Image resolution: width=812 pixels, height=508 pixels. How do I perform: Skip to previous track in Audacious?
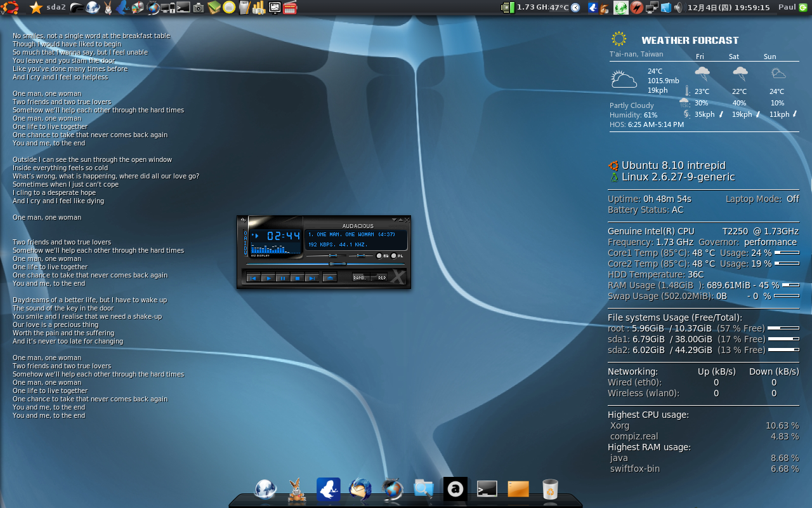point(254,278)
